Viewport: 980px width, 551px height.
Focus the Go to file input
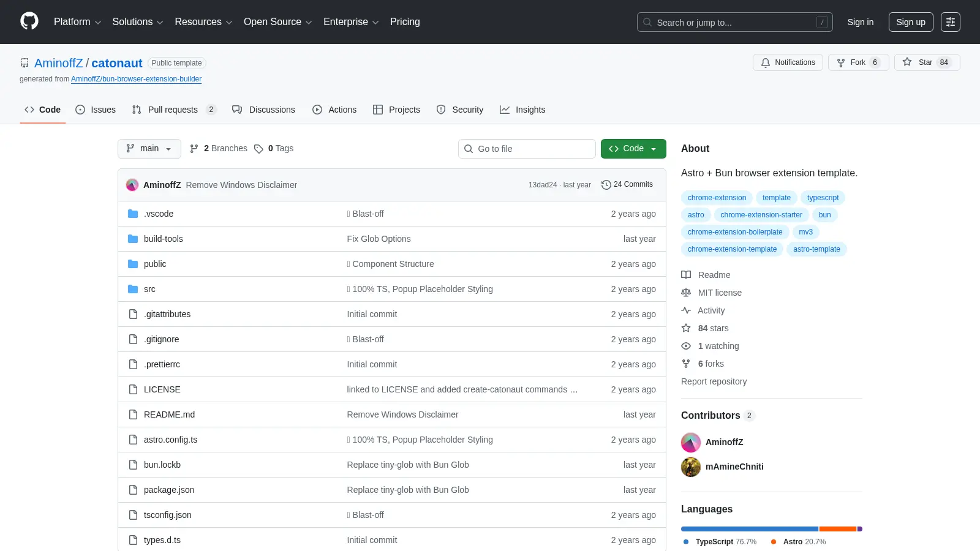tap(527, 149)
